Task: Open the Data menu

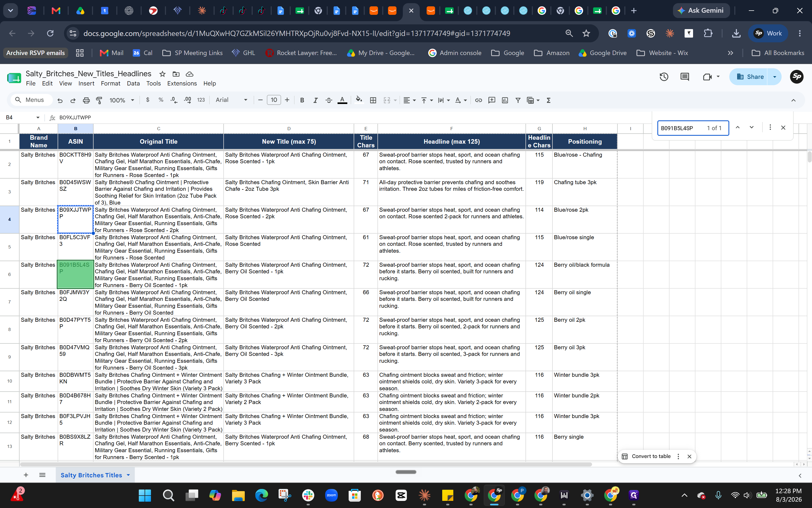Action: pyautogui.click(x=133, y=83)
